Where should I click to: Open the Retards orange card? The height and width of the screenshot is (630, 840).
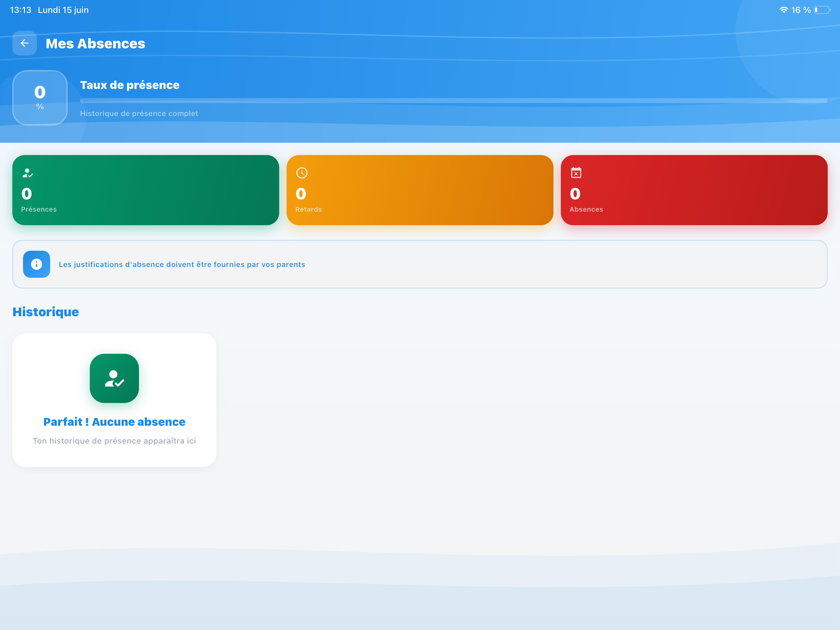(420, 190)
